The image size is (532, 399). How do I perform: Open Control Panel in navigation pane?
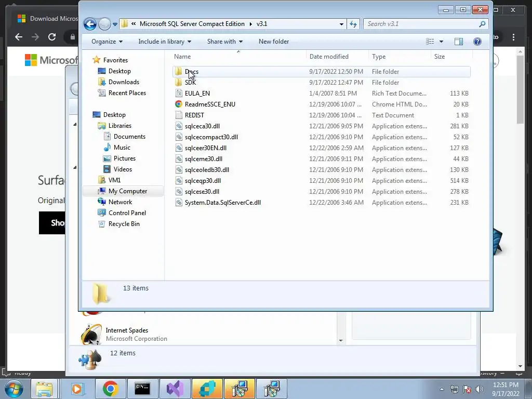127,212
